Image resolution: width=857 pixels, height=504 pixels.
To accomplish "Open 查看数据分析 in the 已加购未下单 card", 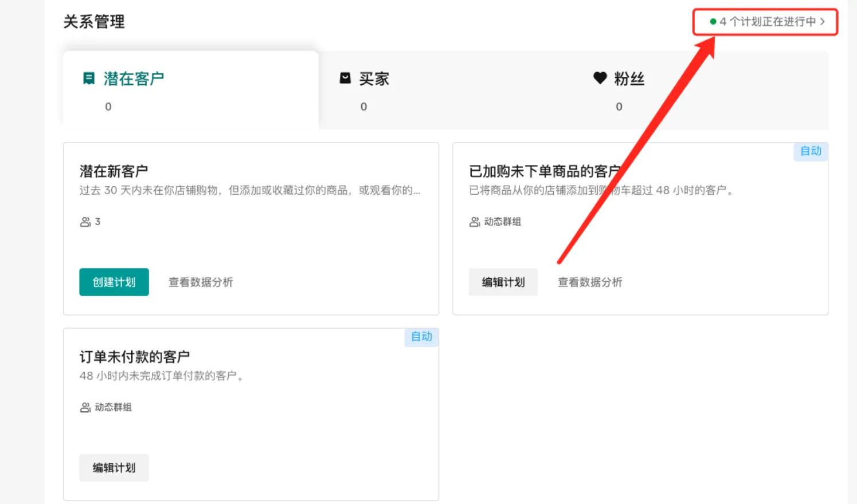I will coord(590,282).
